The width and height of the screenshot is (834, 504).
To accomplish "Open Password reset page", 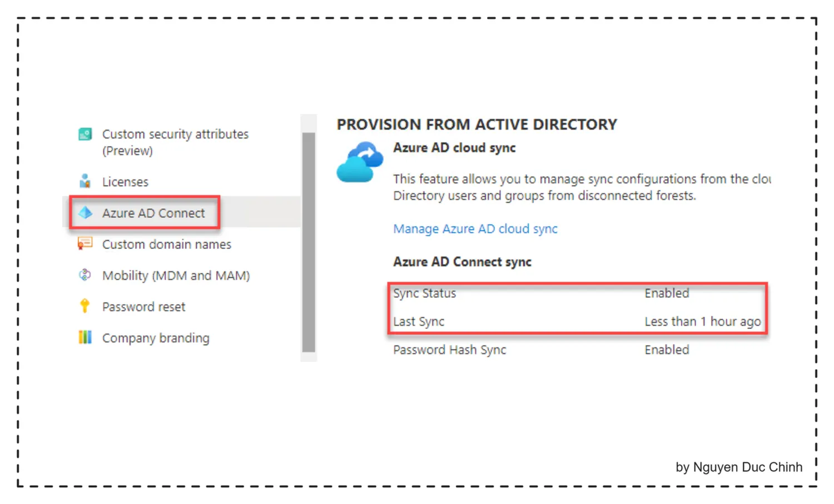I will pos(143,307).
